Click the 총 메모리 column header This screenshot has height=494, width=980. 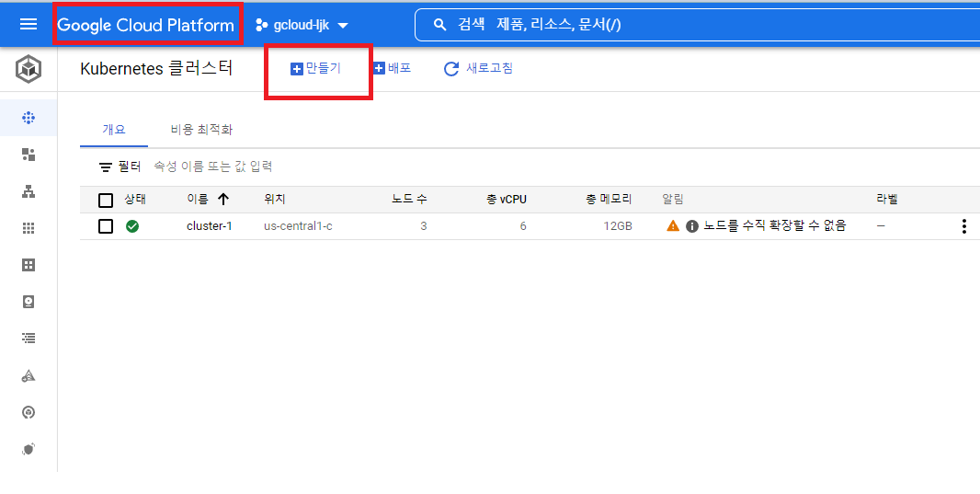point(609,200)
